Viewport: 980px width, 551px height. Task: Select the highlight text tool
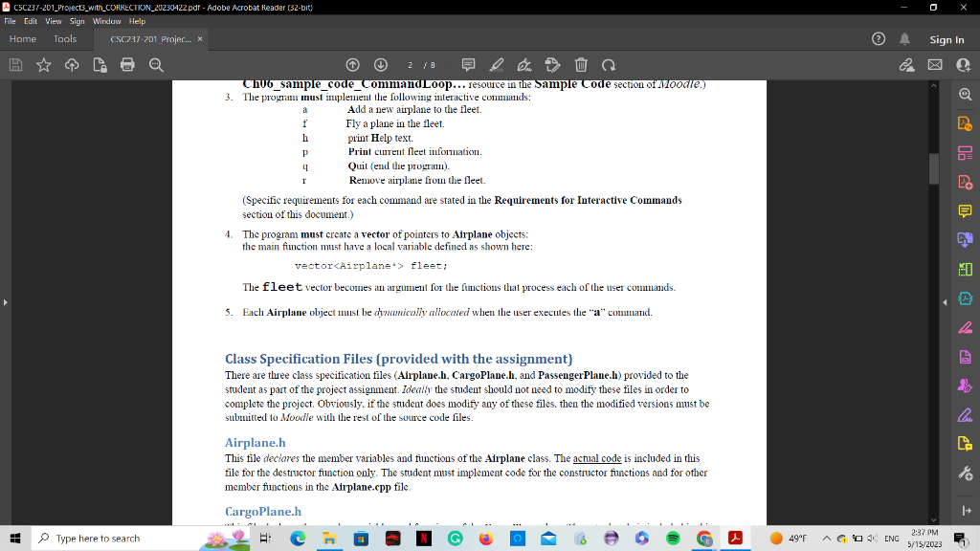[x=497, y=65]
